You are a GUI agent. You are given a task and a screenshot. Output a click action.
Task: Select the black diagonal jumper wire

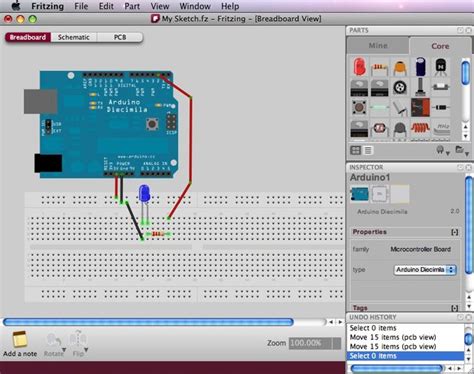point(134,220)
